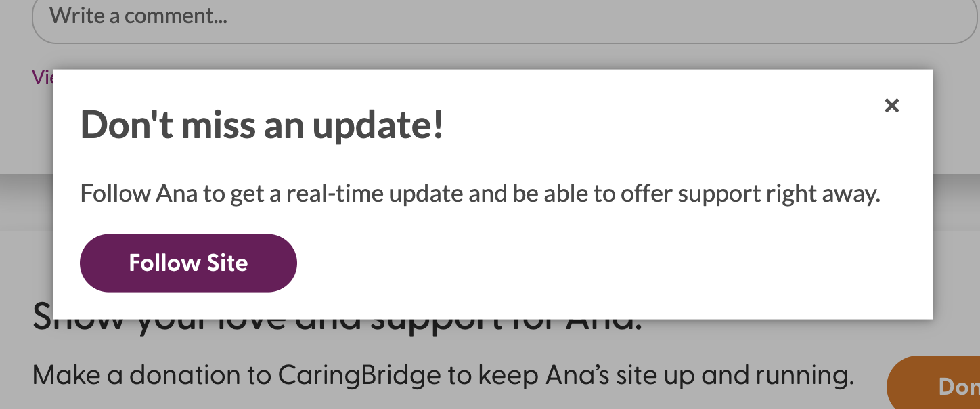
Task: Close the "Don't miss an update!" popup
Action: pyautogui.click(x=892, y=106)
